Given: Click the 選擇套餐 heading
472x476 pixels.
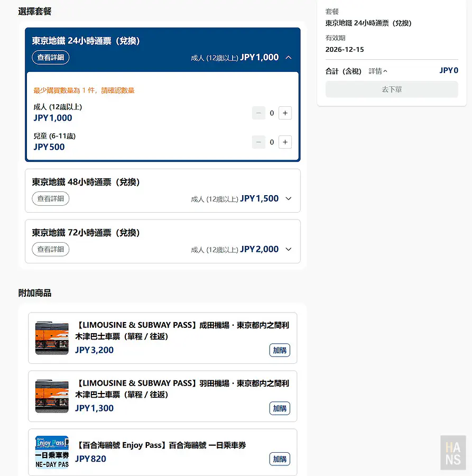Looking at the screenshot, I should (34, 11).
